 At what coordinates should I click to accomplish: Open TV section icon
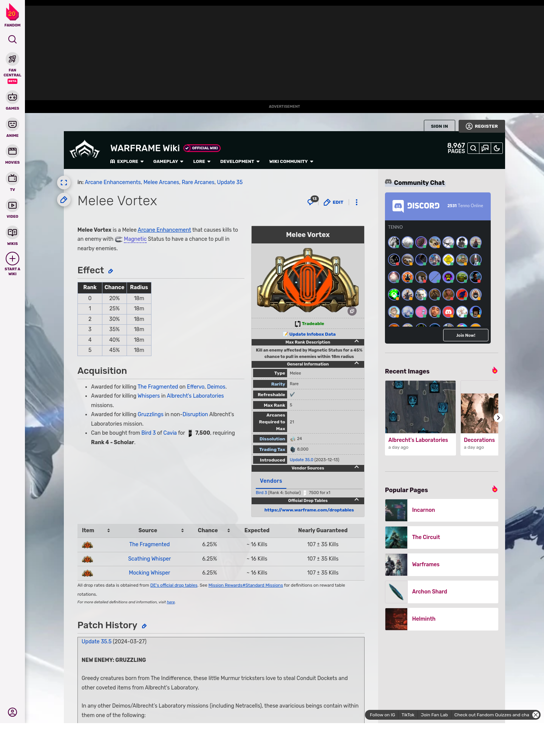pyautogui.click(x=12, y=178)
